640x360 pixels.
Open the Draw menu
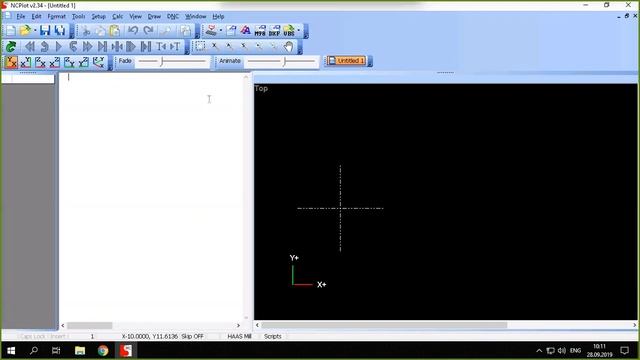pos(154,16)
